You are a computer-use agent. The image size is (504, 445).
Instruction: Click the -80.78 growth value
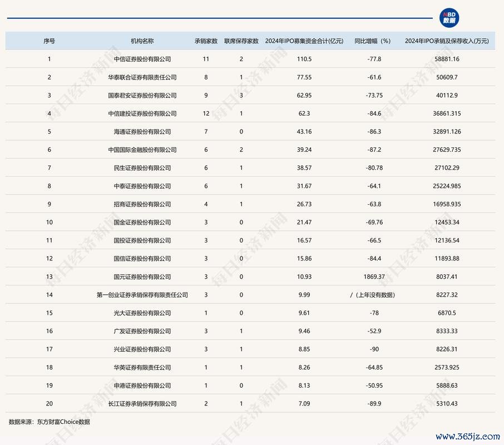(x=374, y=168)
